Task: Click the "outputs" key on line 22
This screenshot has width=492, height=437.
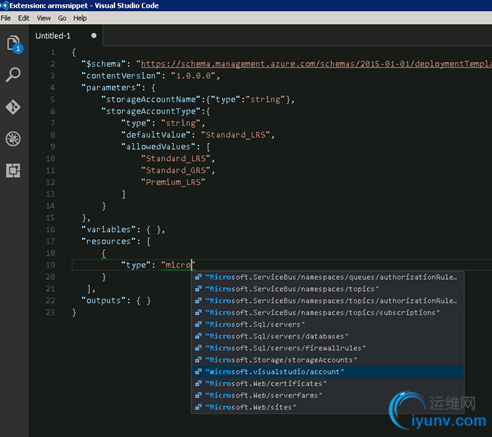Action: (104, 301)
